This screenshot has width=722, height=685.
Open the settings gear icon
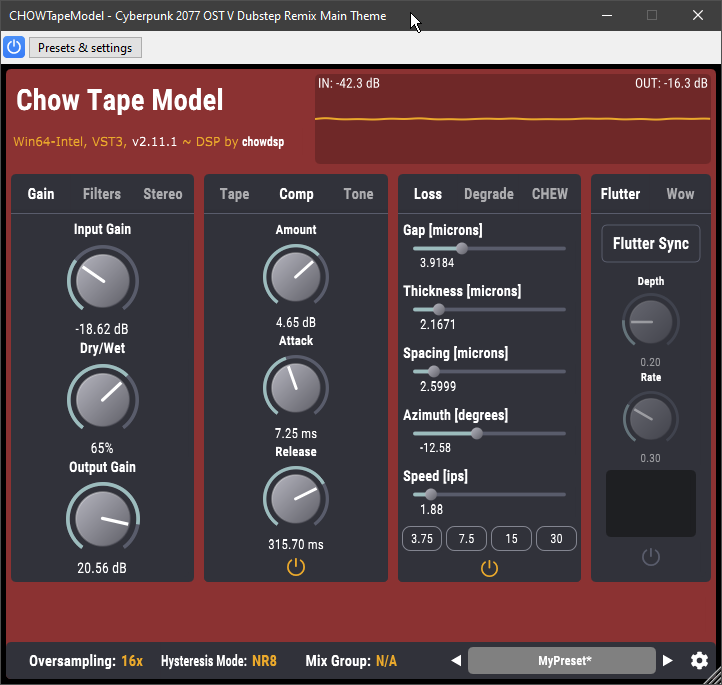coord(699,661)
